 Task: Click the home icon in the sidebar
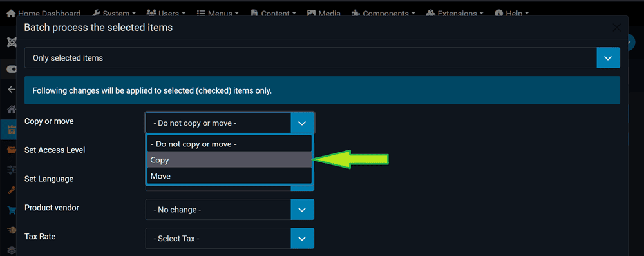12,110
